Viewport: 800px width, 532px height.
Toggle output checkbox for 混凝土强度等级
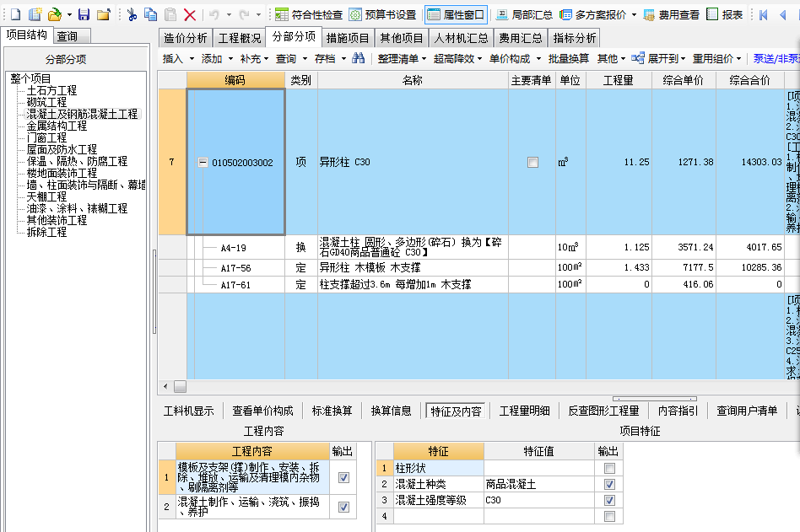609,501
